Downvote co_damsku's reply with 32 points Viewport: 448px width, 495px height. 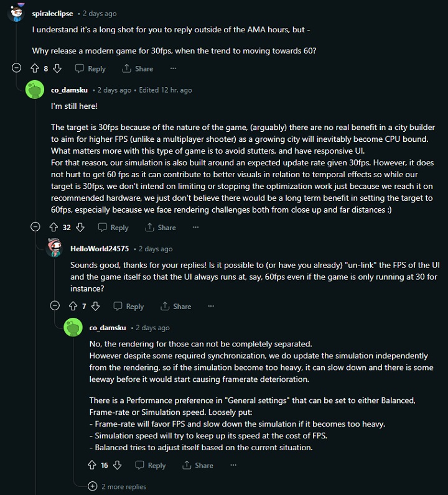click(80, 228)
